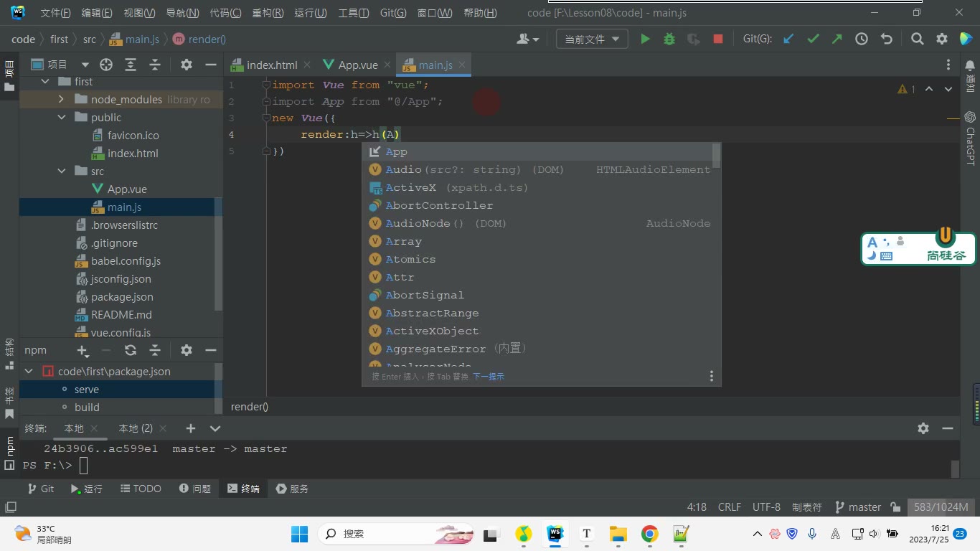
Task: Click the master branch widget in status bar
Action: pos(858,507)
